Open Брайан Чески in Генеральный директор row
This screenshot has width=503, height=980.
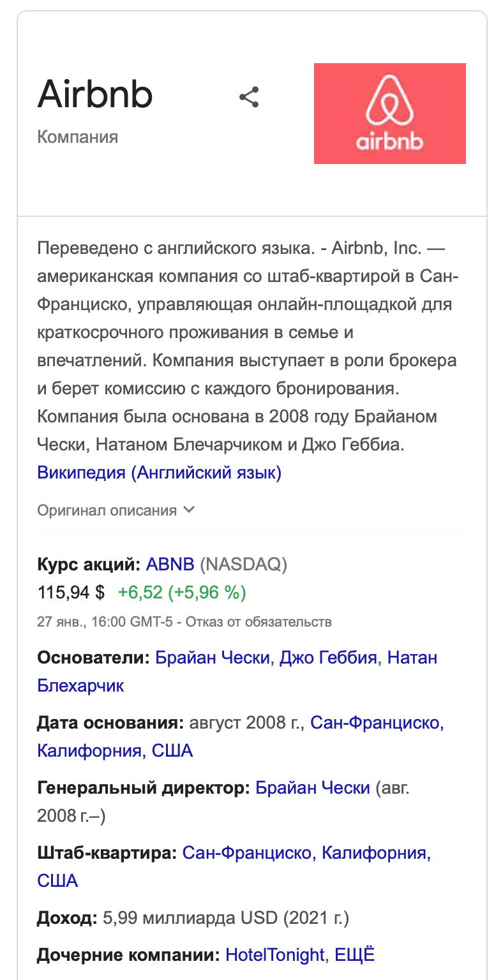click(313, 788)
